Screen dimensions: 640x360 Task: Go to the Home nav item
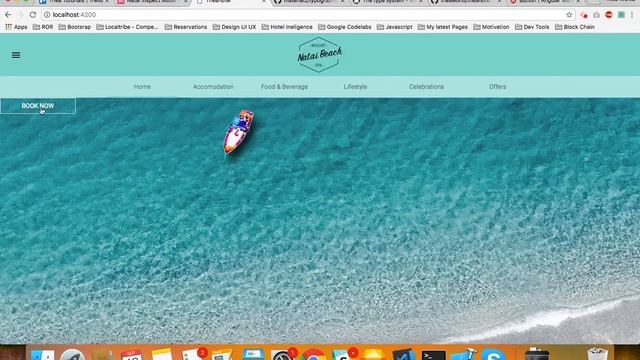[x=142, y=87]
